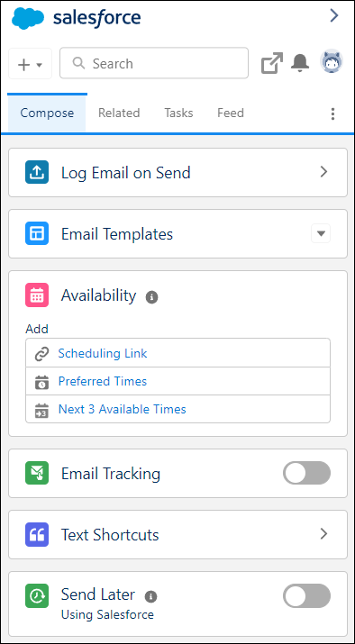Insert Next 3 Available Times

click(122, 409)
